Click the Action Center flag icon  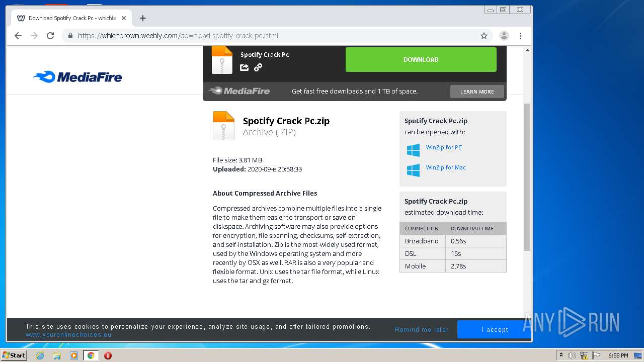tap(596, 355)
